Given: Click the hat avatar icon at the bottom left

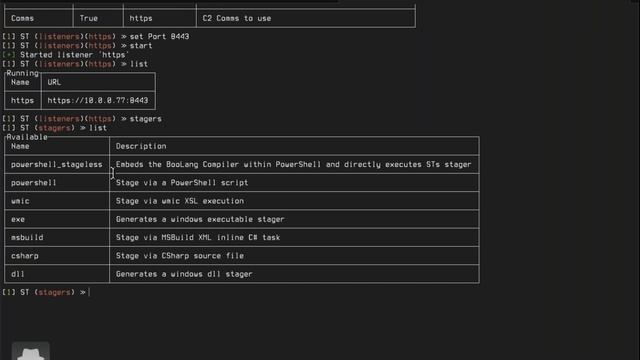Looking at the screenshot, I should tap(31, 351).
